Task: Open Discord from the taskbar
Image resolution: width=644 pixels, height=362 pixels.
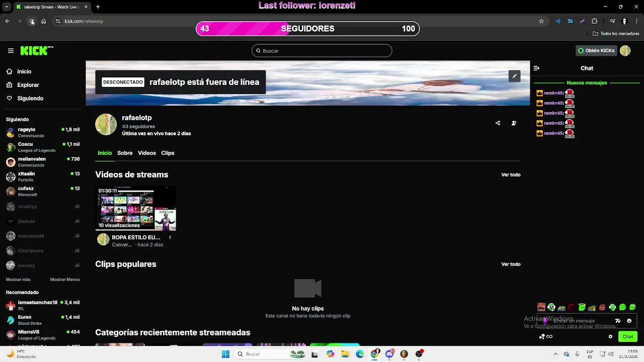Action: tap(389, 354)
